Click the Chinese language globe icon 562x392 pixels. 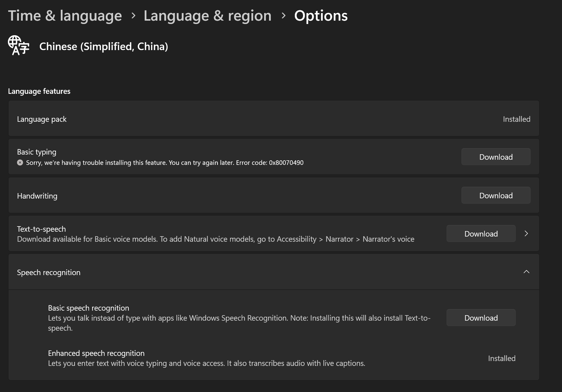19,46
